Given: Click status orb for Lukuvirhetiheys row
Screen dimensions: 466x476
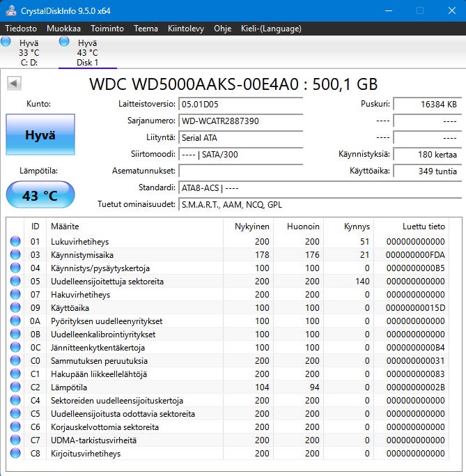Looking at the screenshot, I should point(15,241).
